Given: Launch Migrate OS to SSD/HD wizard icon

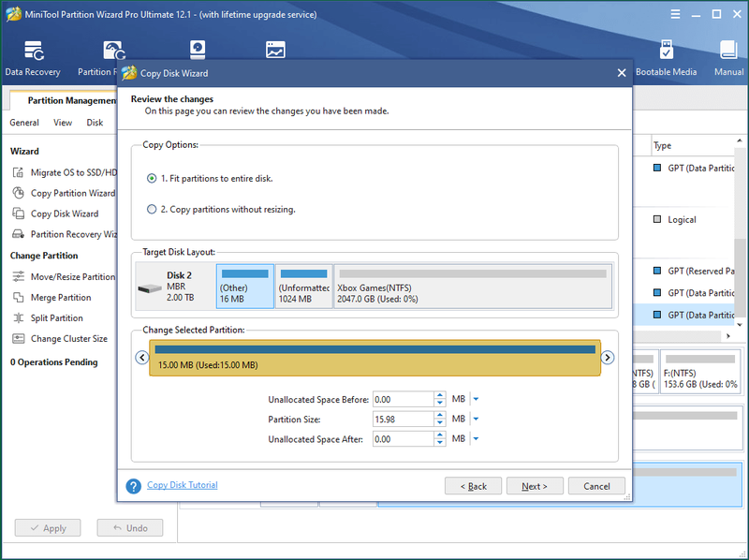Looking at the screenshot, I should point(18,172).
